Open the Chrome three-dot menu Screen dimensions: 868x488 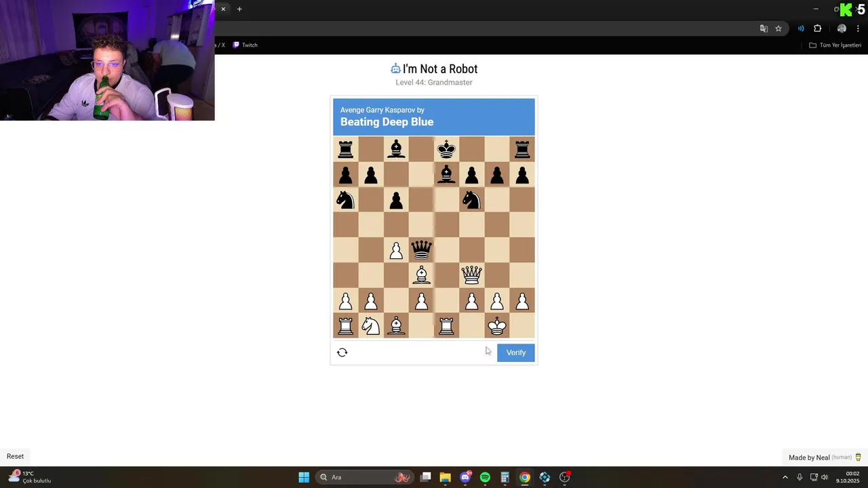tap(858, 28)
